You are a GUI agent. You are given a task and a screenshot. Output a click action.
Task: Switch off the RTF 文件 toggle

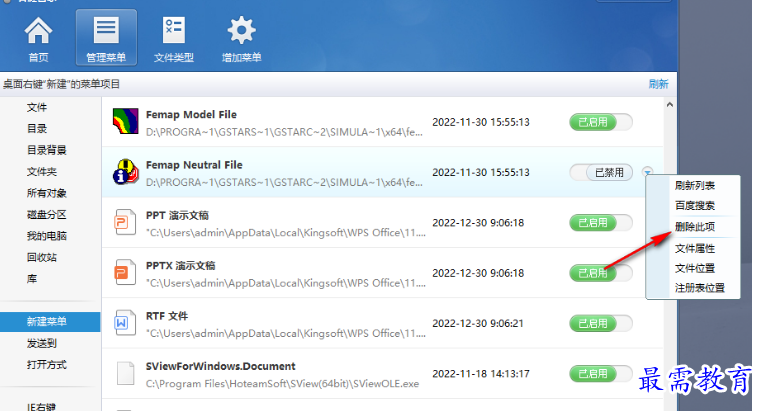[x=601, y=324]
